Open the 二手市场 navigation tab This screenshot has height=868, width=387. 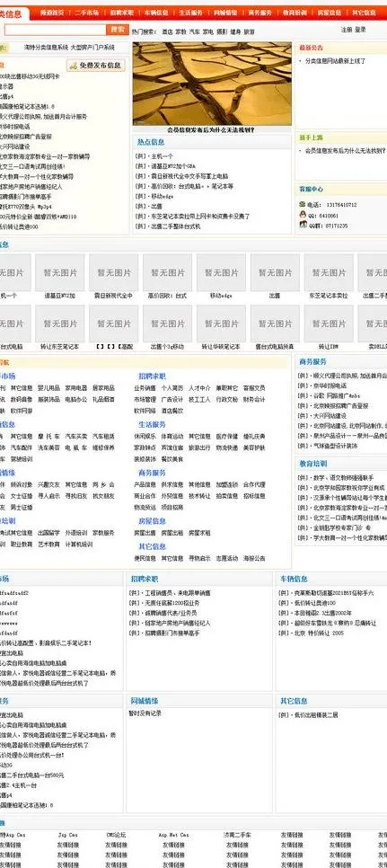[87, 13]
